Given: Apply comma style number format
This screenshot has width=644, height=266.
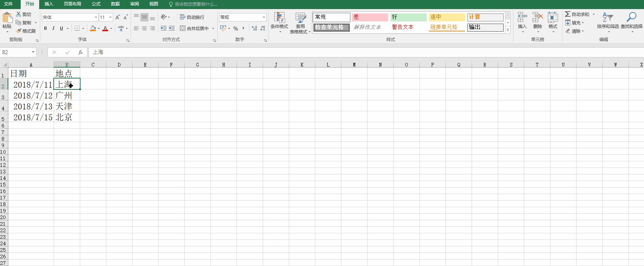Looking at the screenshot, I should tap(243, 28).
